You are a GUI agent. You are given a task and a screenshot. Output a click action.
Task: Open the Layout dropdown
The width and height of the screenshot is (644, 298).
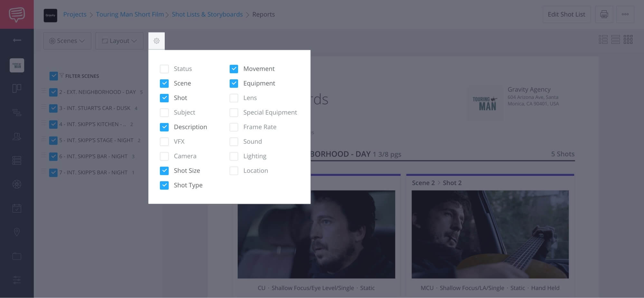point(119,41)
